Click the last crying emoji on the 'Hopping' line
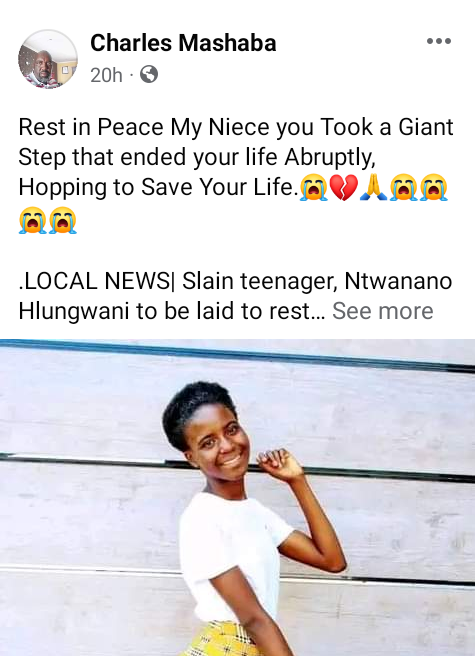This screenshot has height=656, width=475. click(x=434, y=187)
